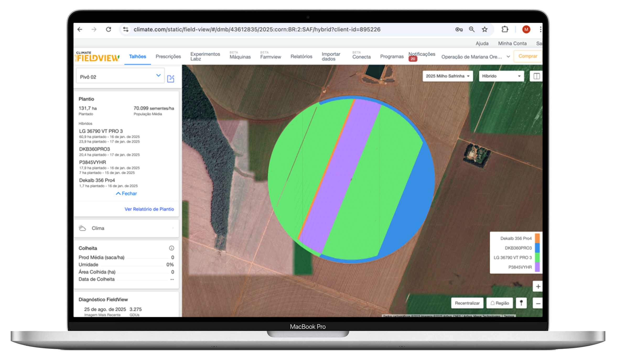620x364 pixels.
Task: Click the browser address bar URL
Action: click(x=257, y=29)
